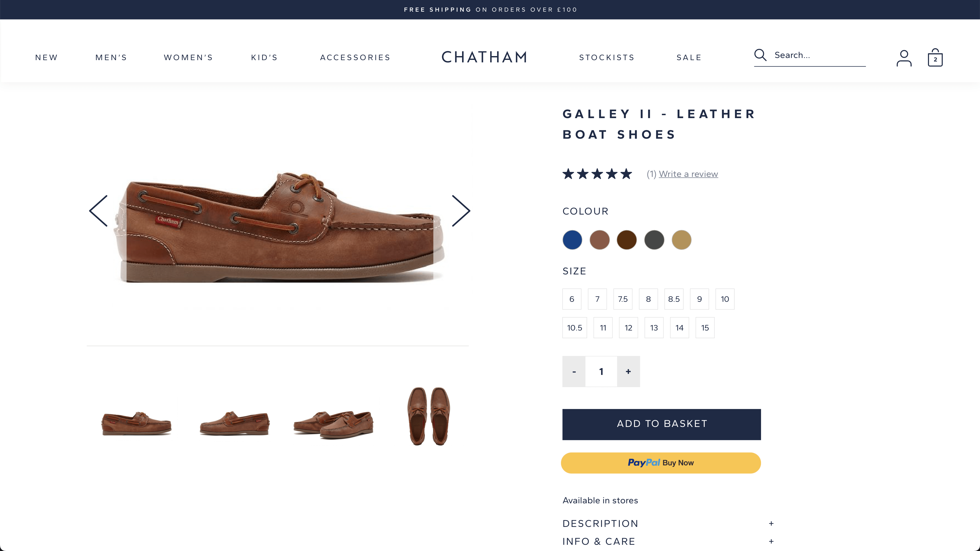Screen dimensions: 980x551
Task: Go to the Sale page
Action: coord(689,57)
